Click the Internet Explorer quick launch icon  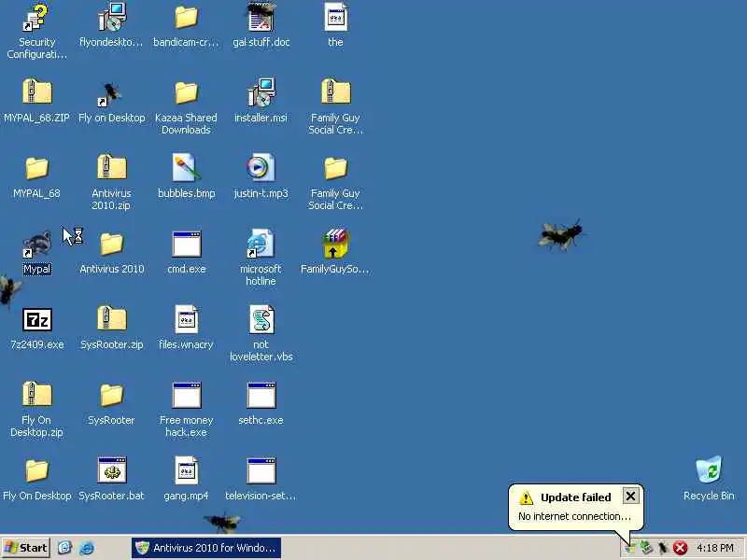87,548
